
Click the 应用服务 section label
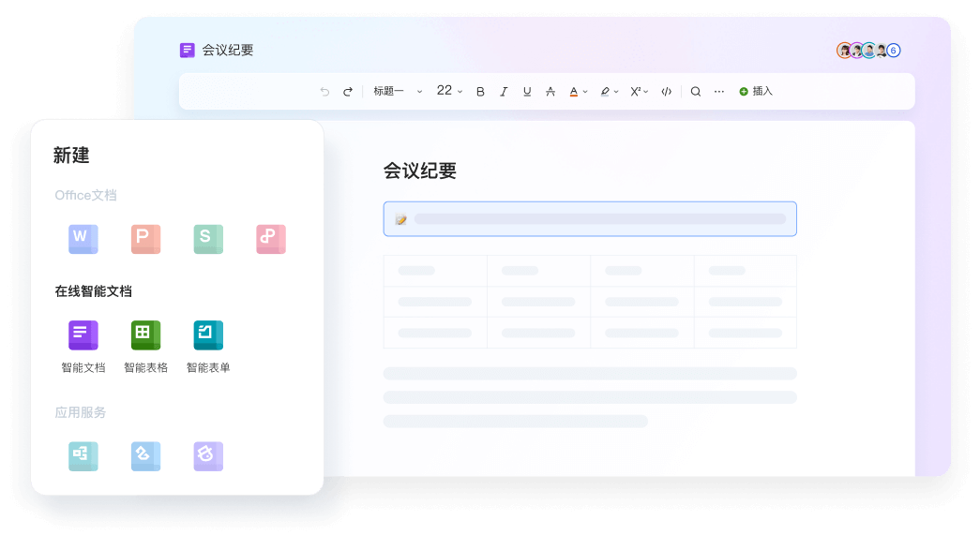pos(80,412)
